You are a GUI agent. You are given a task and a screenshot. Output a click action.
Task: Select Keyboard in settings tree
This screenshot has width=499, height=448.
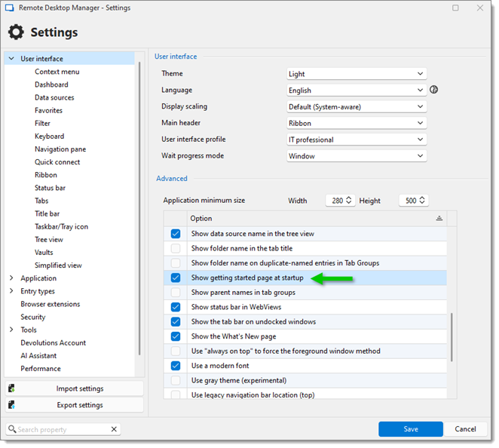coord(49,137)
